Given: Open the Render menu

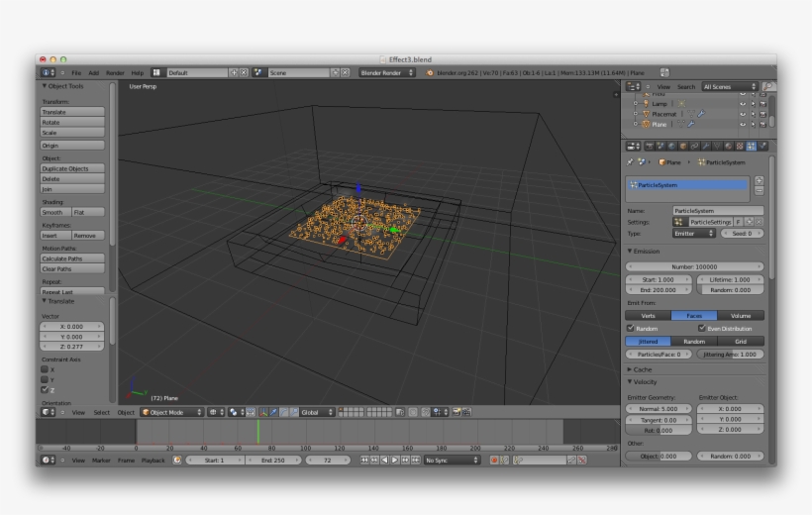Looking at the screenshot, I should tap(115, 73).
